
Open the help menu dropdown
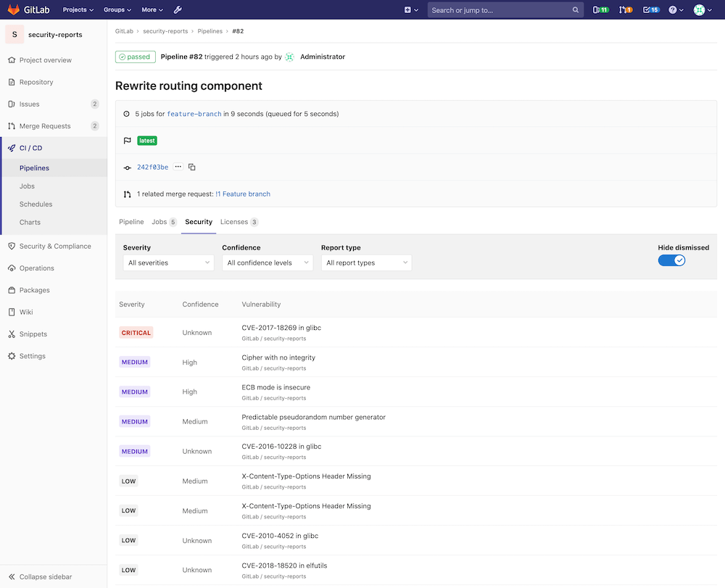(674, 9)
